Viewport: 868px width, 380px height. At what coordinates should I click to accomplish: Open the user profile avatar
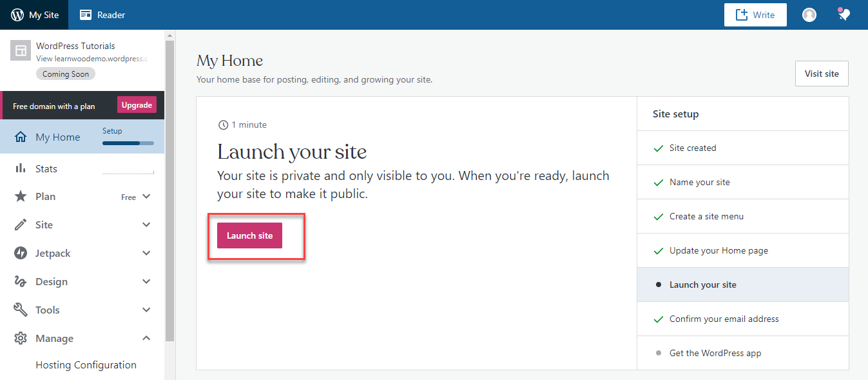coord(809,15)
